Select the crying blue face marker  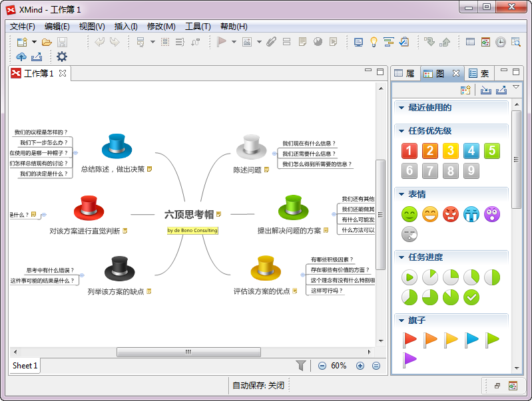click(471, 214)
